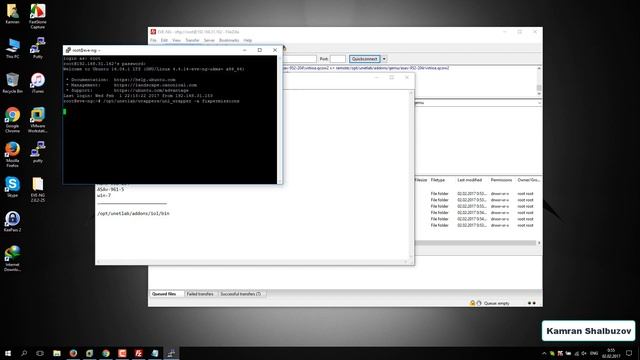Image resolution: width=640 pixels, height=360 pixels.
Task: Open the File menu in FileZilla
Action: (x=153, y=40)
